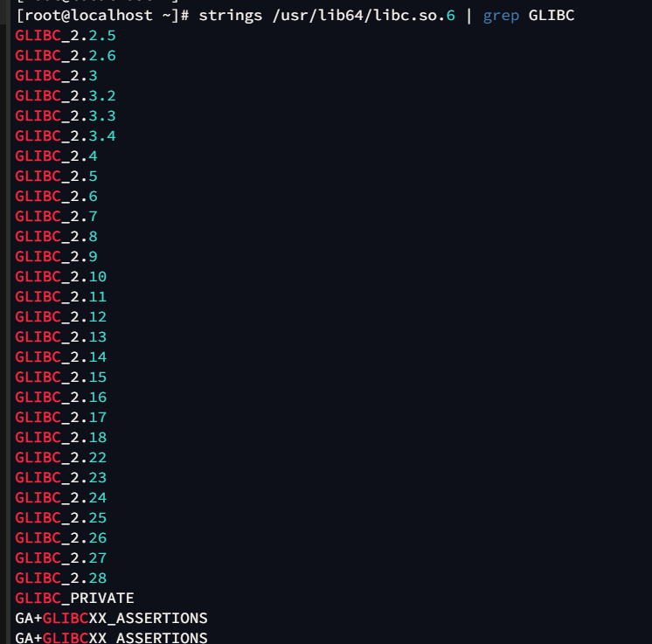Click the GLIBC_2.3.4 output line
The image size is (652, 644).
click(65, 136)
